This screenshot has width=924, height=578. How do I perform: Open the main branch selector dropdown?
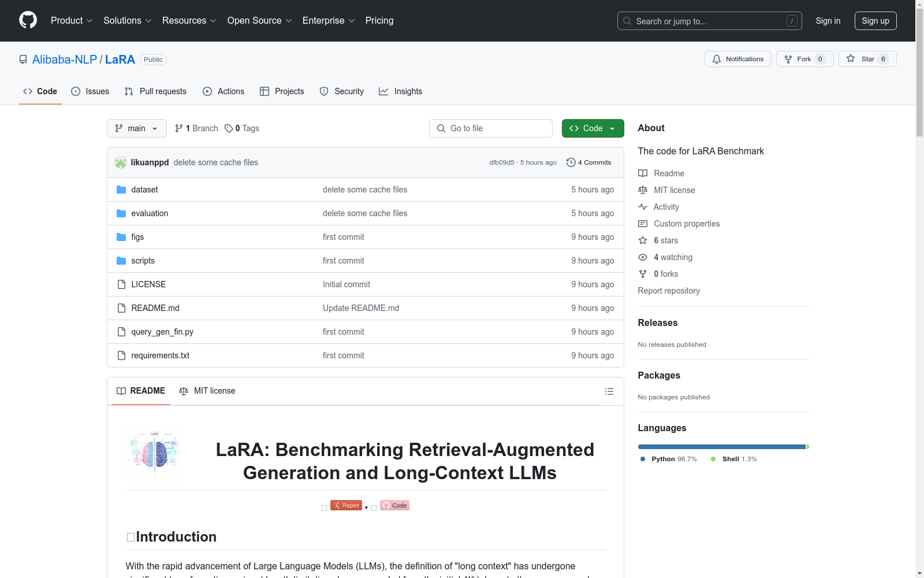(137, 128)
